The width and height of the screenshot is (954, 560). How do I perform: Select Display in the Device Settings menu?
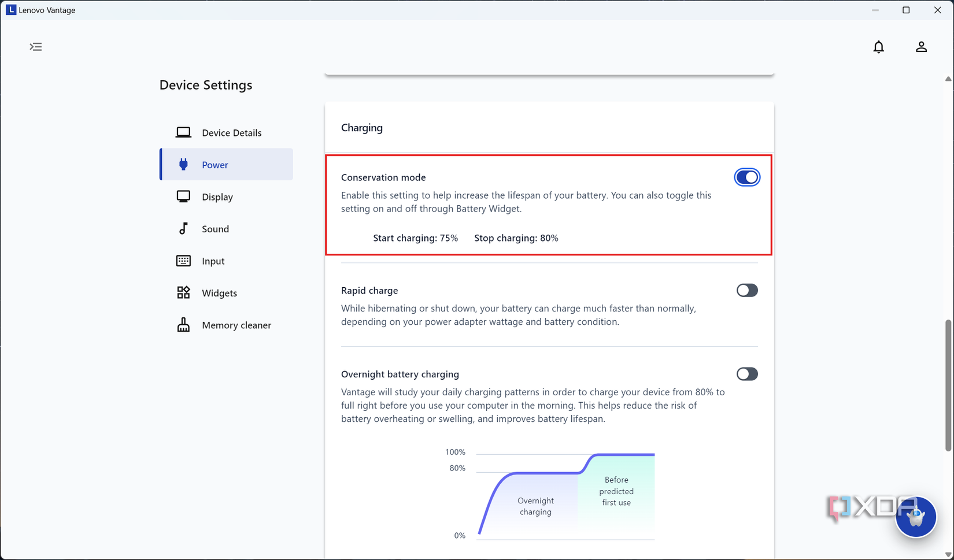(x=218, y=196)
